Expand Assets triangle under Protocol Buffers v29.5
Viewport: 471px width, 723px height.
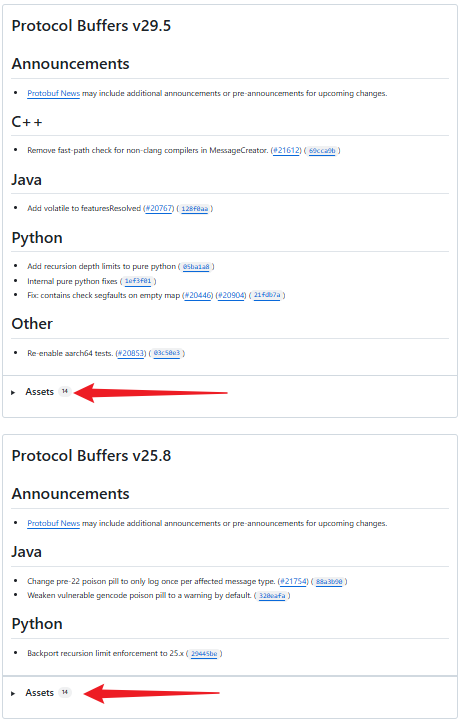13,392
